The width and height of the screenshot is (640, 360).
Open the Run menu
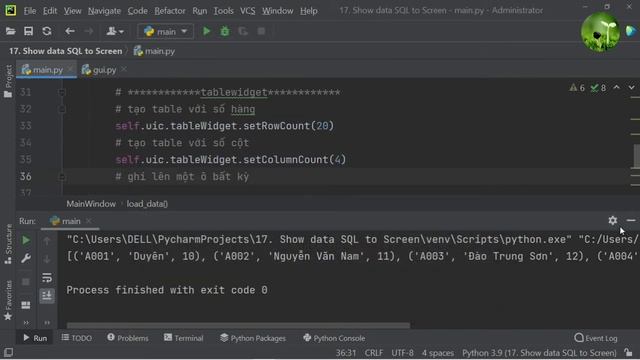point(200,11)
